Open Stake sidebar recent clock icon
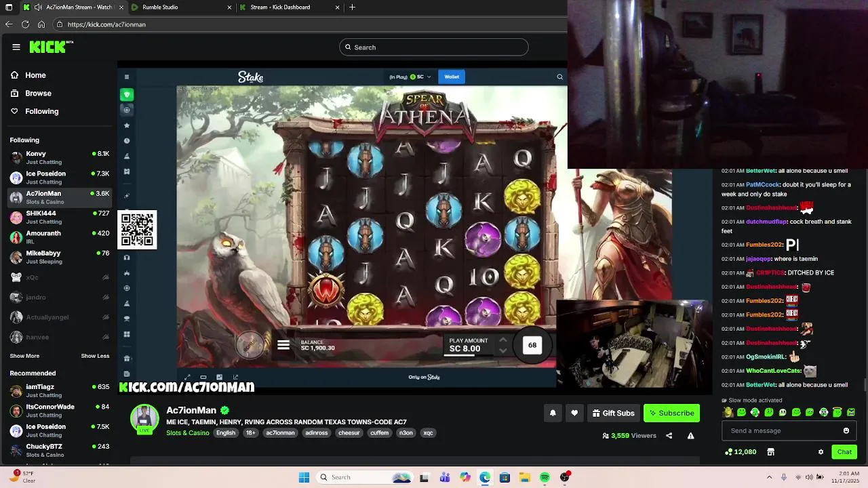The width and height of the screenshot is (868, 488). (127, 141)
